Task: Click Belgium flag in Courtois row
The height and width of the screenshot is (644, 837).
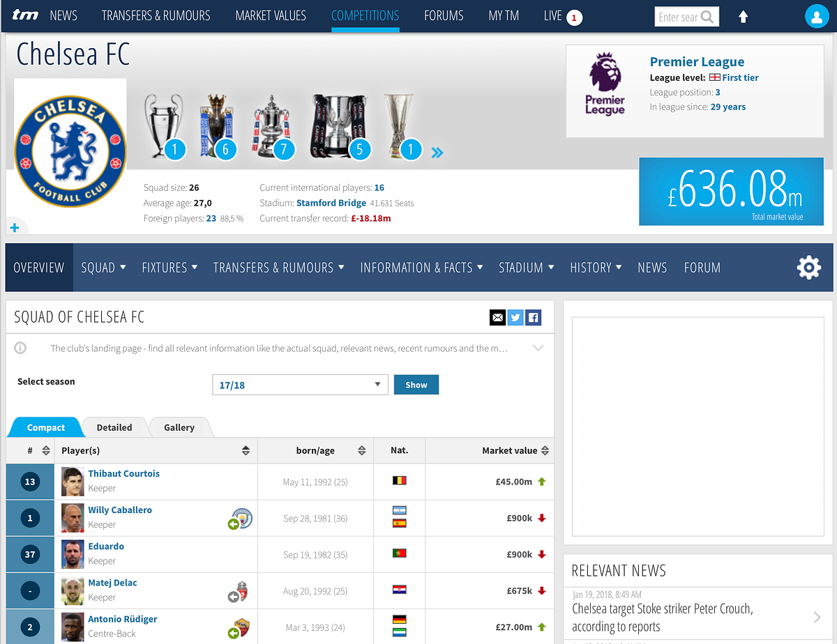Action: coord(399,480)
